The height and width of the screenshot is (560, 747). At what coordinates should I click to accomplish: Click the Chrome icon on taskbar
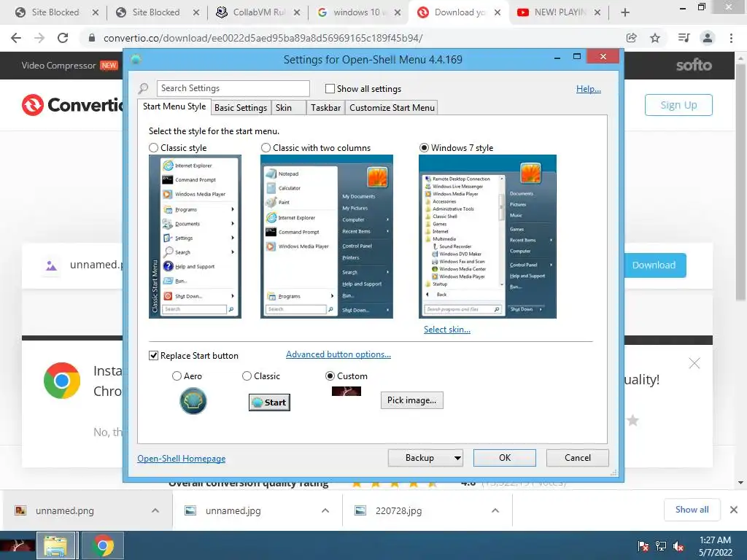tap(103, 545)
